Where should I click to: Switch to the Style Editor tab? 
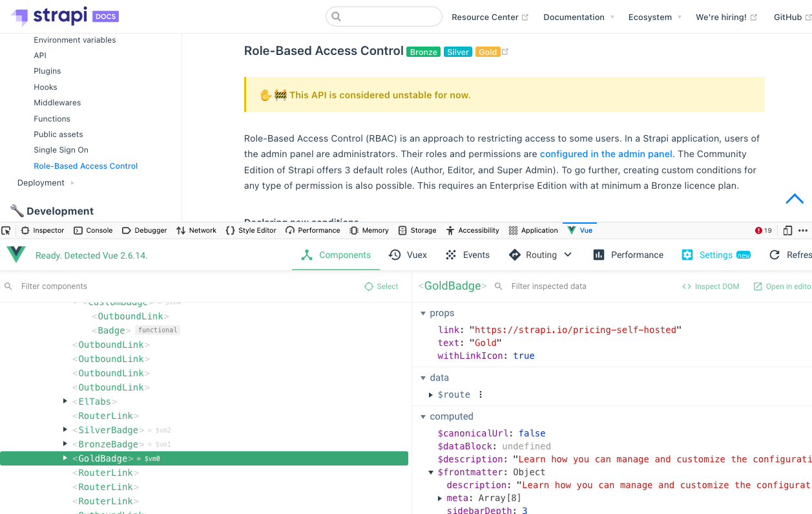point(251,230)
